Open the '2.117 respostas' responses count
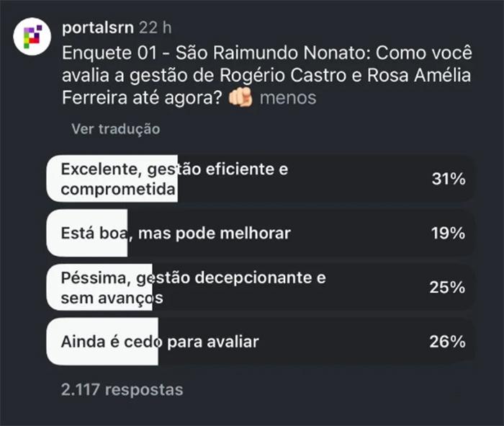504x426 pixels. click(x=122, y=390)
